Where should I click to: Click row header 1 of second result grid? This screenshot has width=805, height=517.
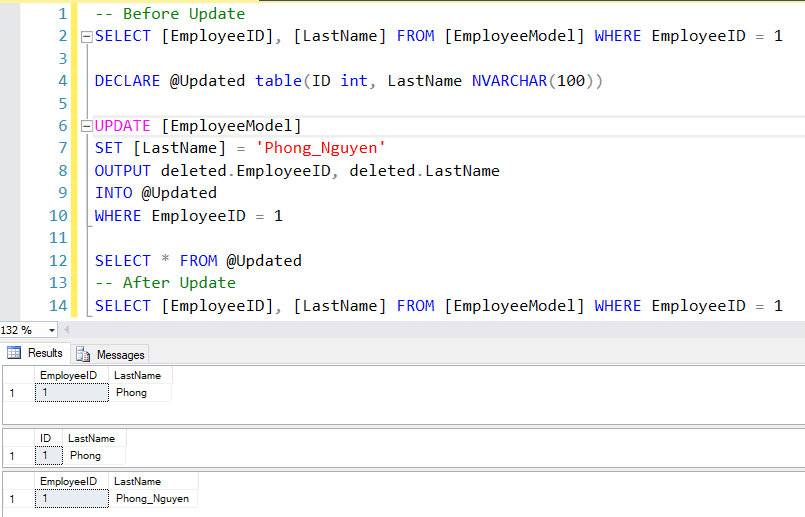(18, 456)
